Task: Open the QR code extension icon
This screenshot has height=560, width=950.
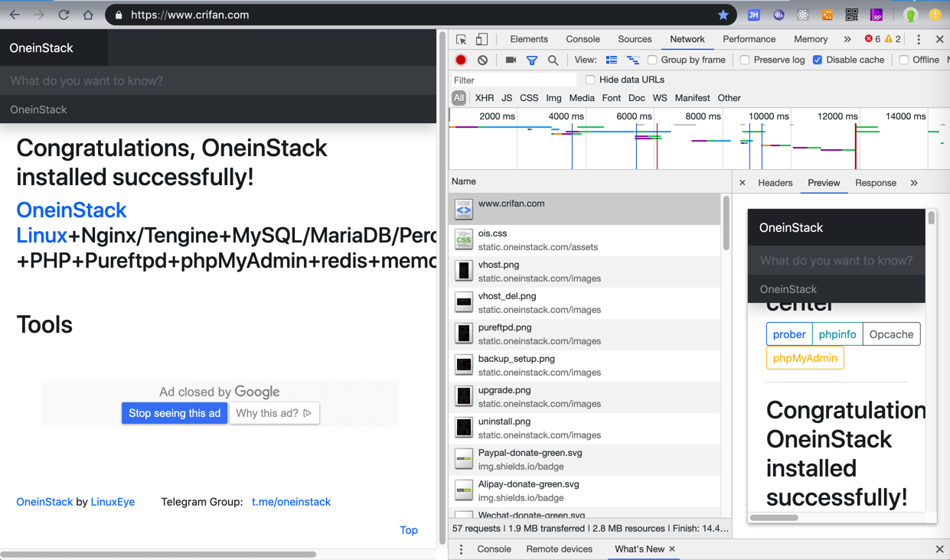Action: [x=851, y=15]
